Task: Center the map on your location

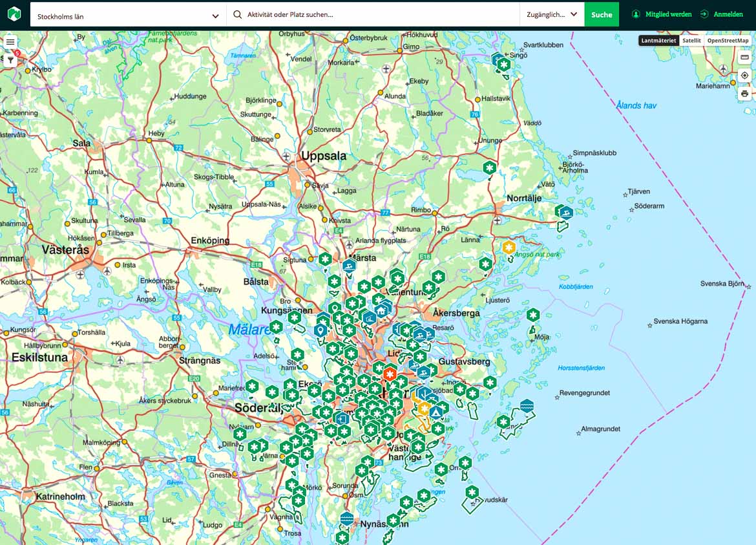Action: coord(746,75)
